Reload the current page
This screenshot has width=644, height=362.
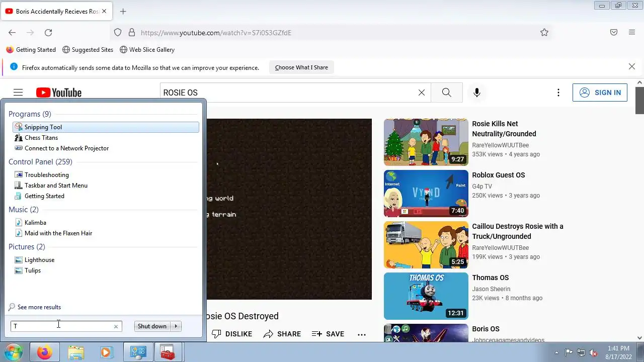(x=48, y=33)
